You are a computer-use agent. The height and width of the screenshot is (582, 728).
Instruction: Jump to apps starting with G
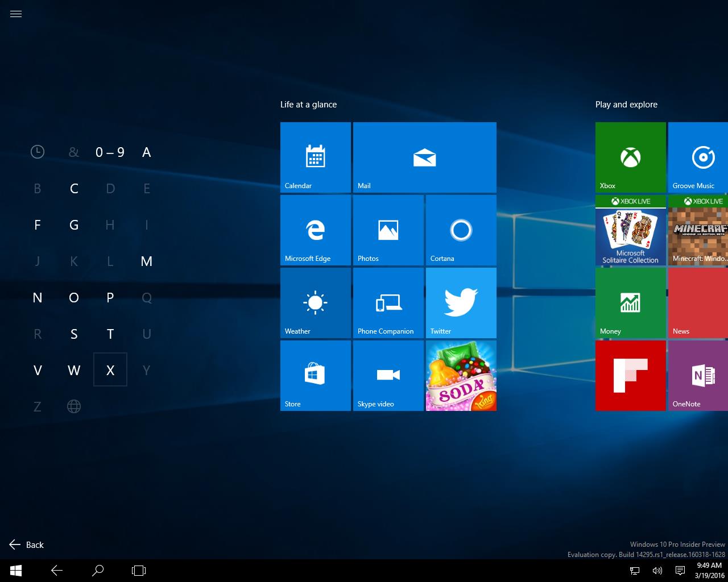point(74,225)
